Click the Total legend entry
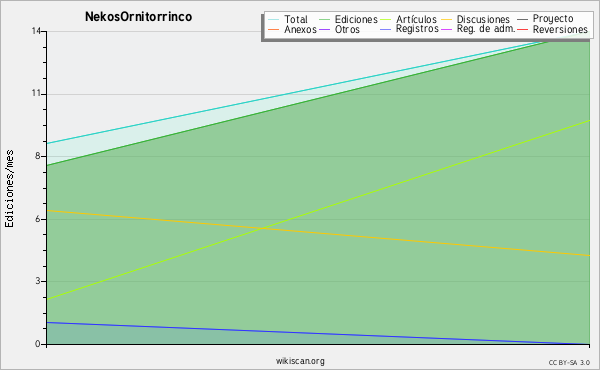 coord(288,19)
